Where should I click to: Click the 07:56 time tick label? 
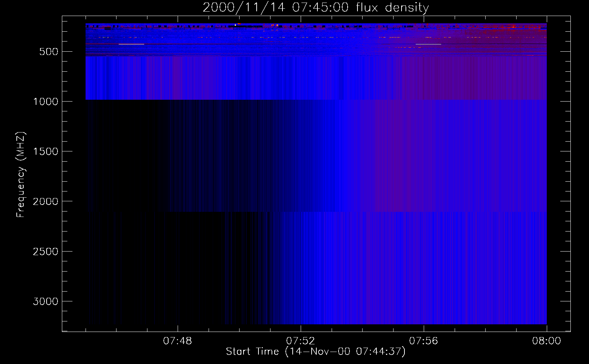coord(424,341)
